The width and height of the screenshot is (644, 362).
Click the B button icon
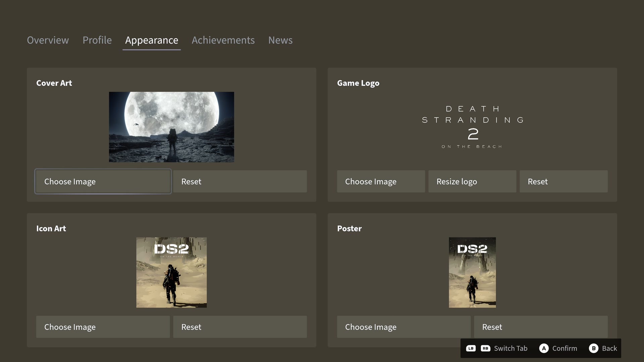[593, 348]
